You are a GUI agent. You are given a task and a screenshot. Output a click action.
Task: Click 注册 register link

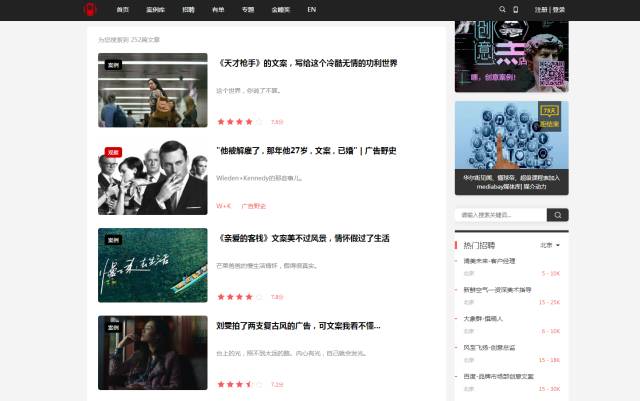point(541,9)
